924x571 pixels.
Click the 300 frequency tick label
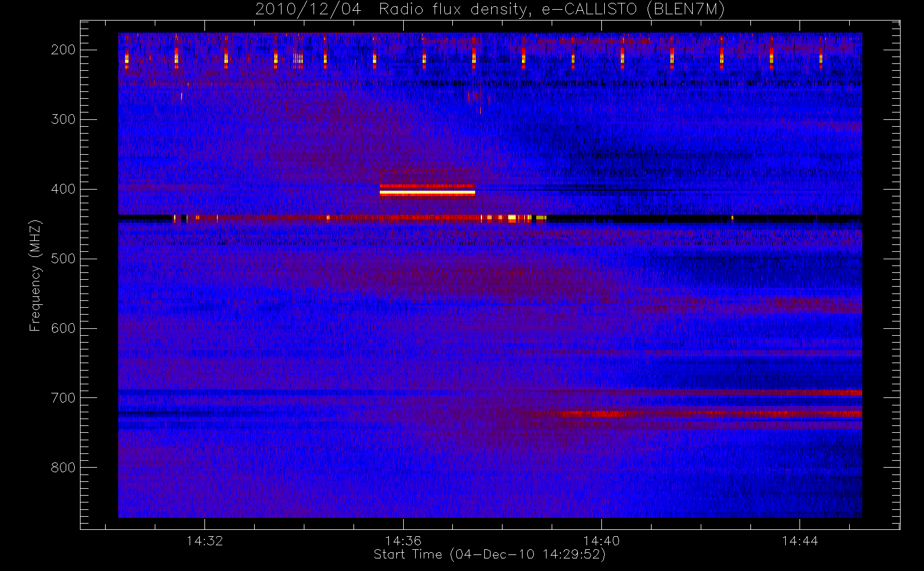63,119
